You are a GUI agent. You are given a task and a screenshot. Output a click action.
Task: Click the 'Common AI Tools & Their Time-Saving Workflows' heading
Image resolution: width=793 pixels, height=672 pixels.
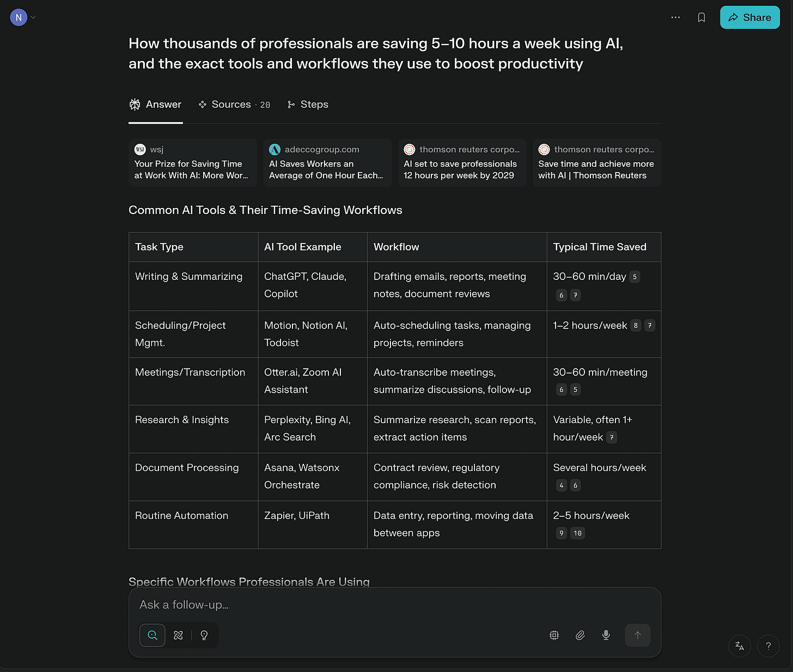pos(265,210)
